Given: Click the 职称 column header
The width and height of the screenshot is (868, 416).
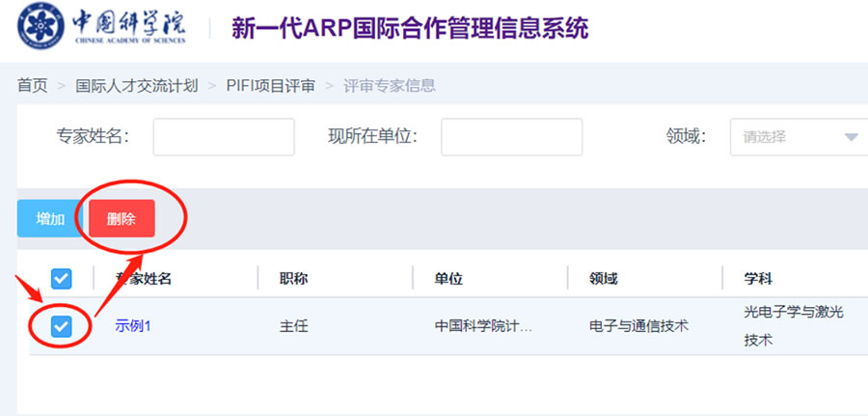Looking at the screenshot, I should [294, 279].
